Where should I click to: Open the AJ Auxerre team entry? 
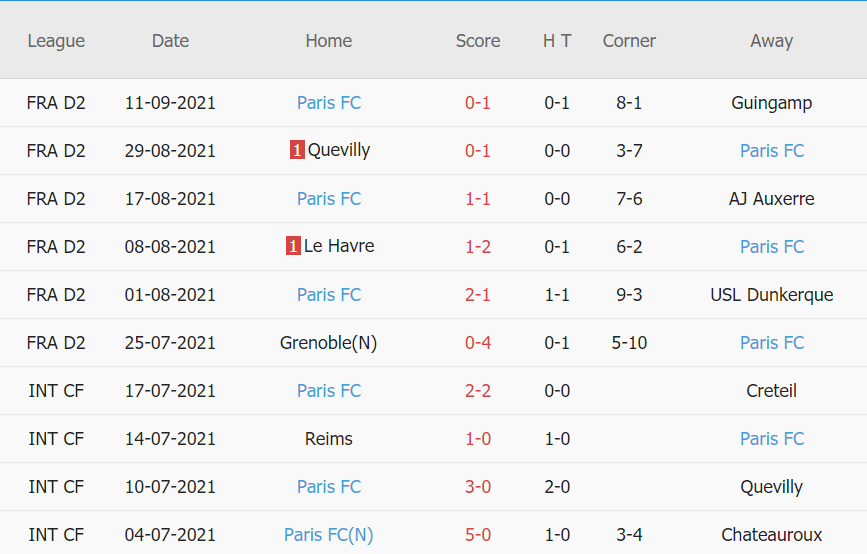(771, 199)
